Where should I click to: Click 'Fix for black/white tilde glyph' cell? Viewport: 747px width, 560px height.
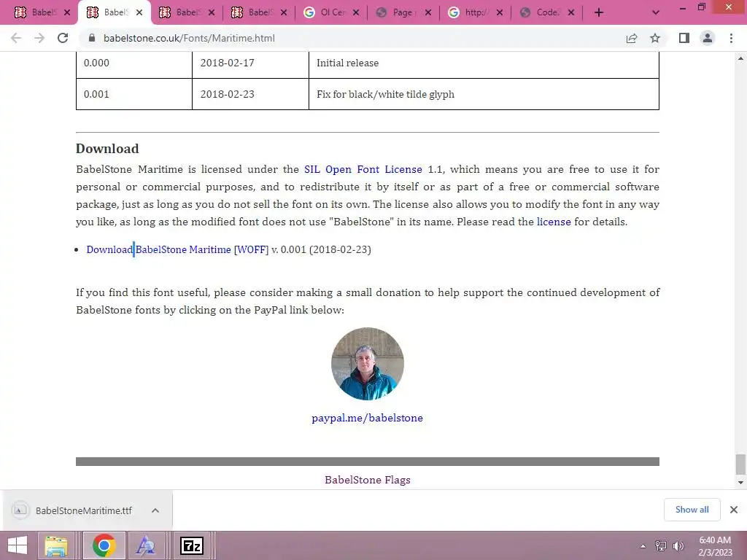(484, 94)
